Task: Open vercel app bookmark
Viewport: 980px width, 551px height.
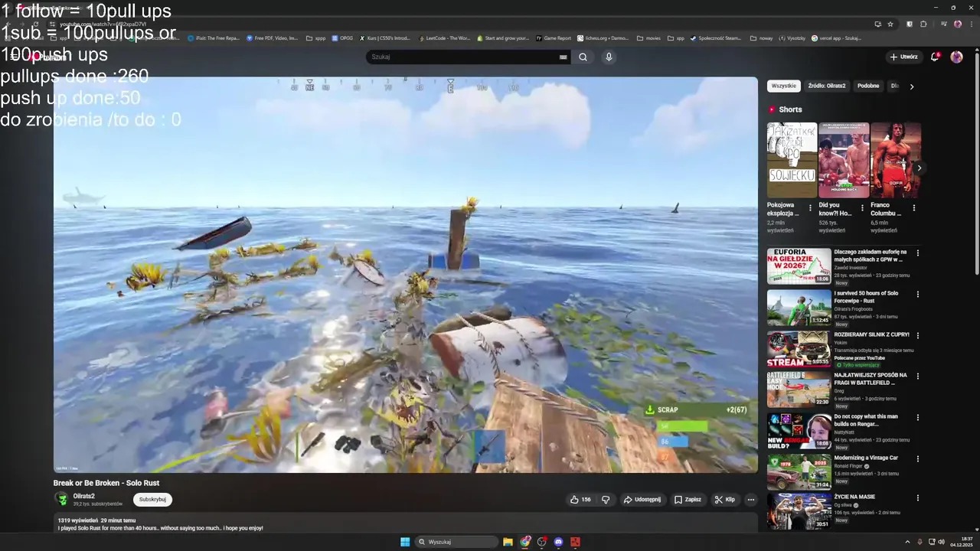Action: coord(837,37)
